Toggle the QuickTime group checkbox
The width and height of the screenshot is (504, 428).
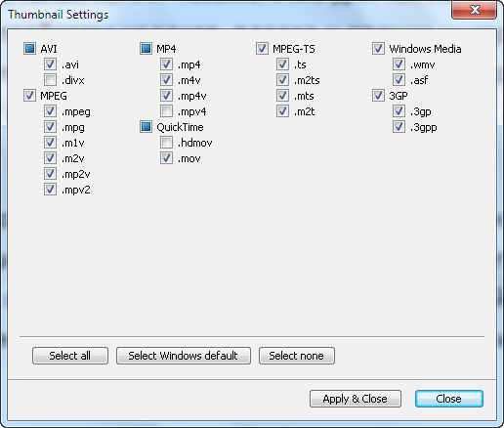click(146, 127)
